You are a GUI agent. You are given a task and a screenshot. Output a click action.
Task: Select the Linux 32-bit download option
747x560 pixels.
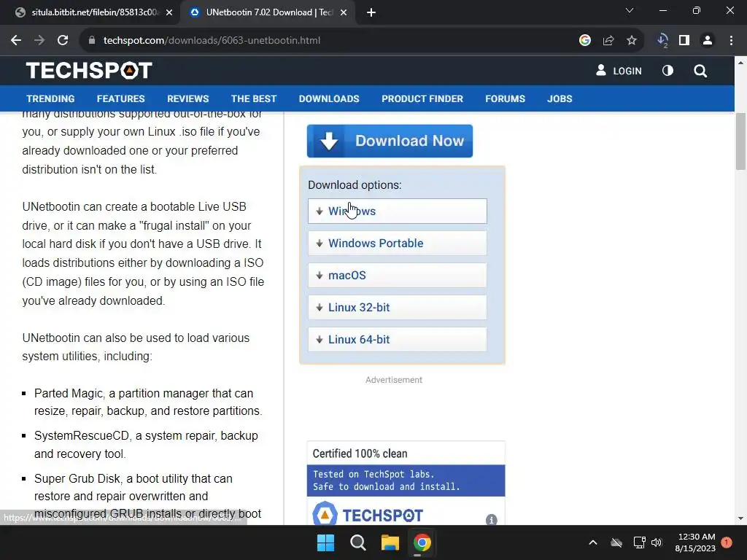click(398, 308)
